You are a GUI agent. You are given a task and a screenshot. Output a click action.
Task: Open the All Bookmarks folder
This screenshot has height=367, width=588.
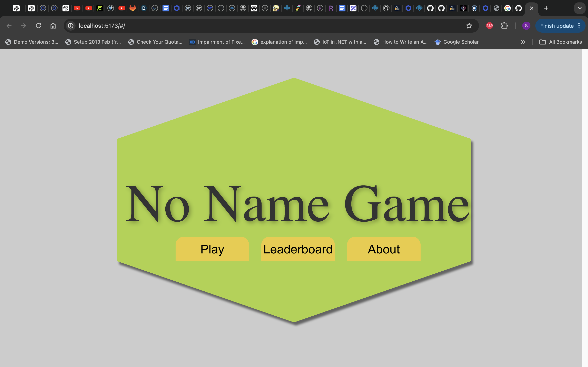(561, 42)
